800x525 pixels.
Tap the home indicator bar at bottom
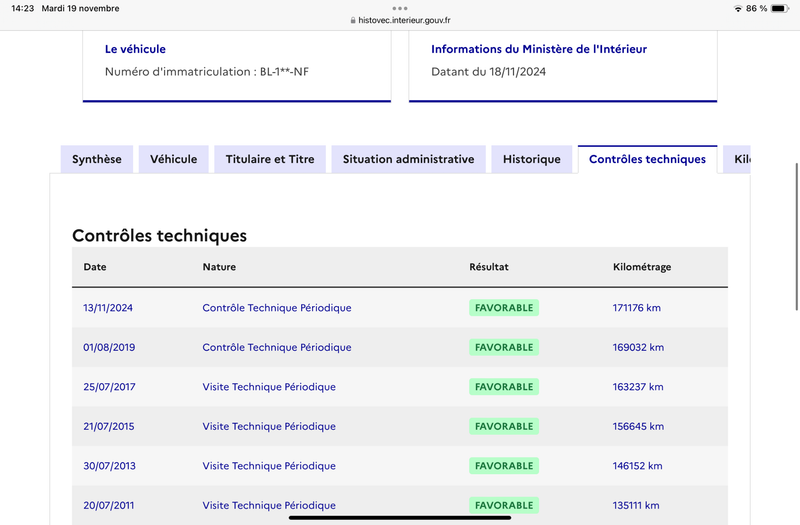point(400,517)
